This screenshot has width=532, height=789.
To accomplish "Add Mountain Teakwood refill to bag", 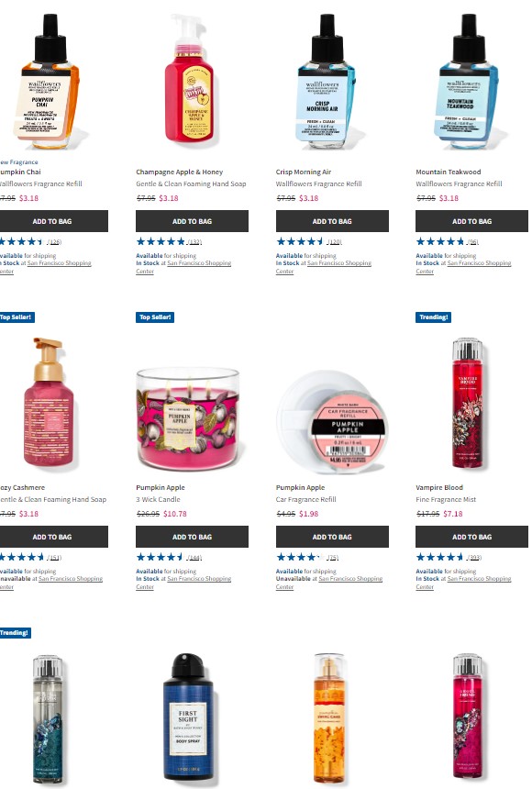I will 471,221.
